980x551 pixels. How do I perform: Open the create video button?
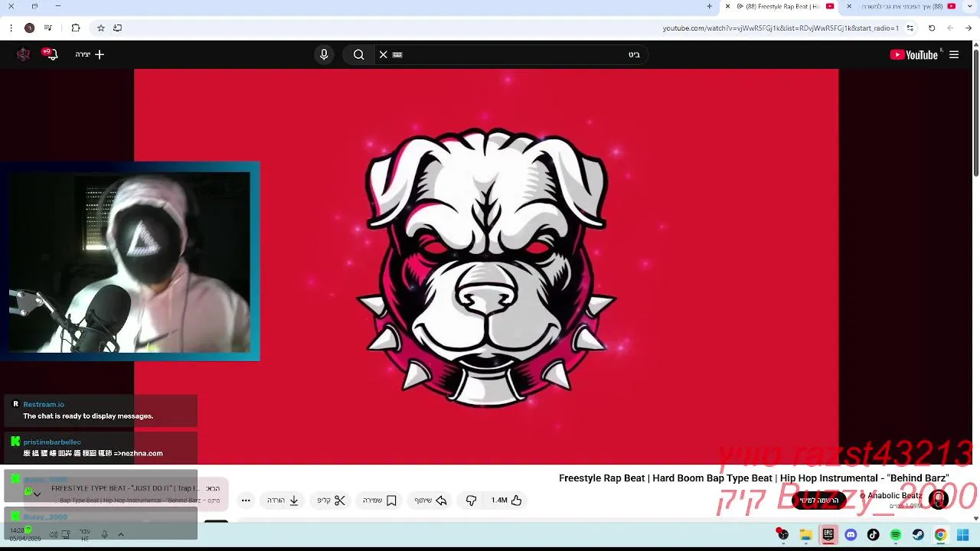coord(90,54)
